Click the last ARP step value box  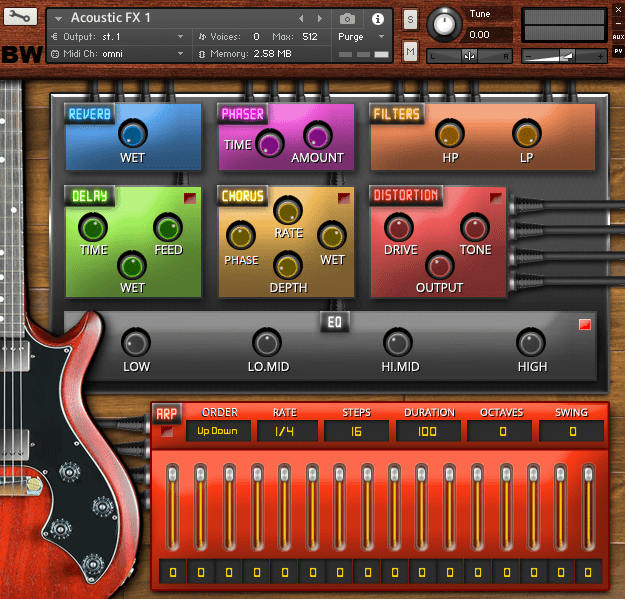click(588, 572)
